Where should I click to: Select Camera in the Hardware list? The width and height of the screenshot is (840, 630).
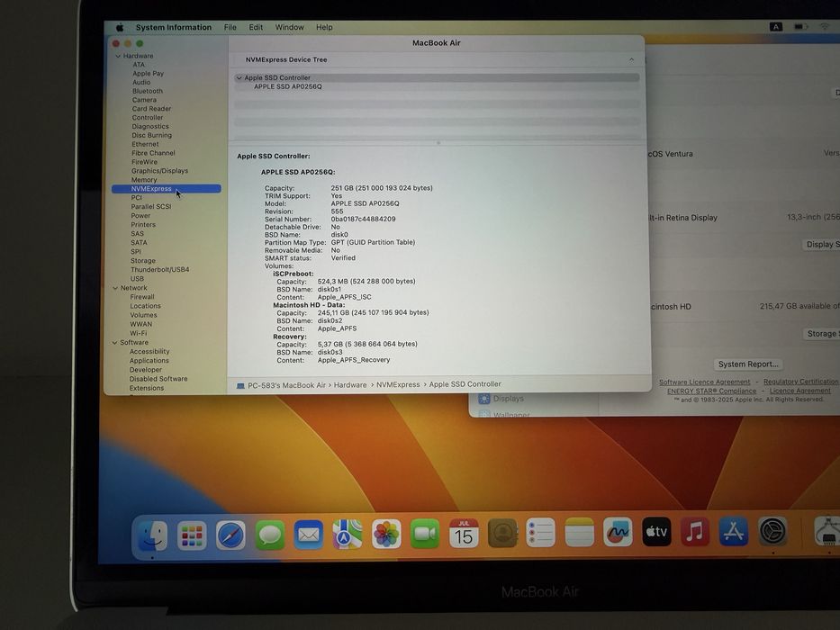pyautogui.click(x=144, y=100)
